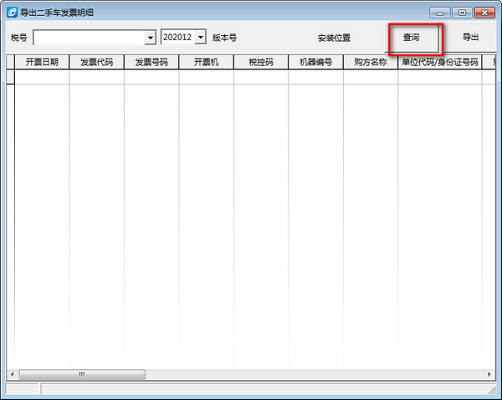The image size is (502, 400).
Task: Click inside the 税号 input field
Action: coord(89,38)
